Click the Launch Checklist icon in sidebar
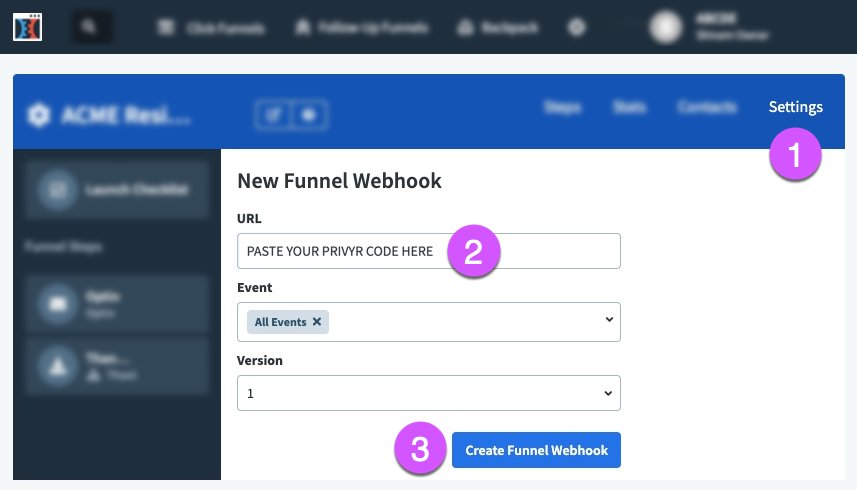This screenshot has width=857, height=490. (x=58, y=188)
